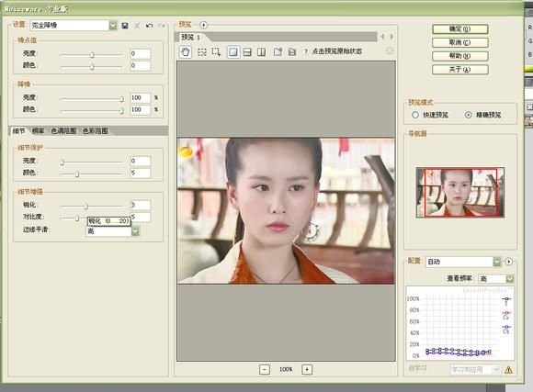
Task: Choose the single-pane preview layout icon
Action: pos(233,52)
